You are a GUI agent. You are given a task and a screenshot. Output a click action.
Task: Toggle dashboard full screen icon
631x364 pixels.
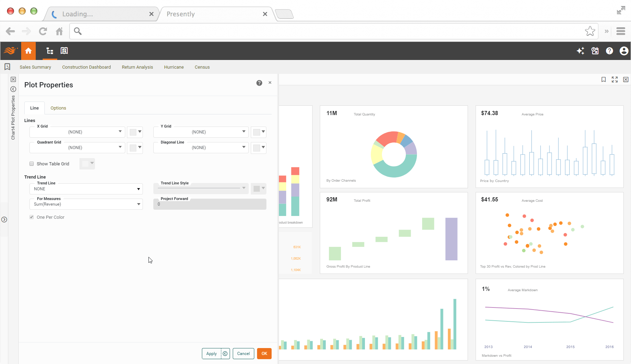pyautogui.click(x=615, y=79)
